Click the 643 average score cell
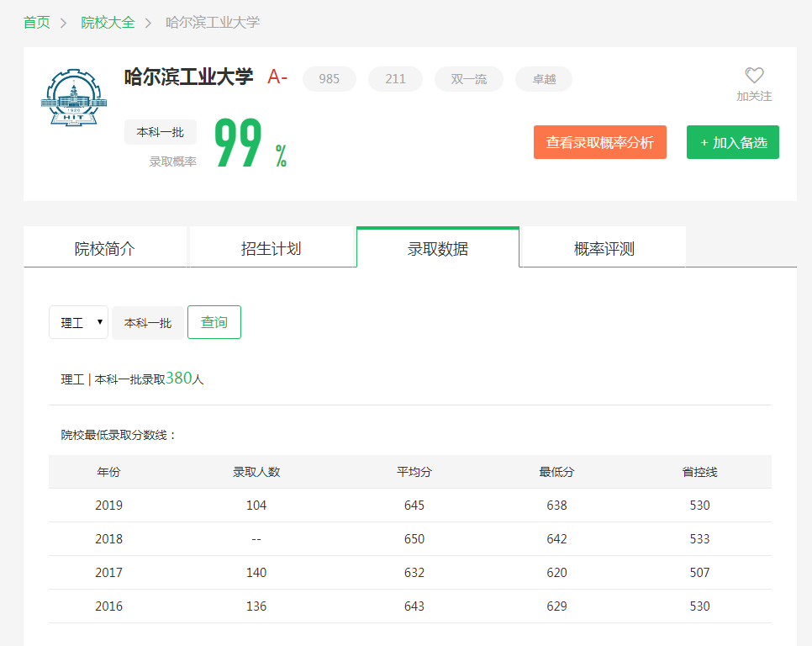This screenshot has height=646, width=812. click(x=414, y=606)
